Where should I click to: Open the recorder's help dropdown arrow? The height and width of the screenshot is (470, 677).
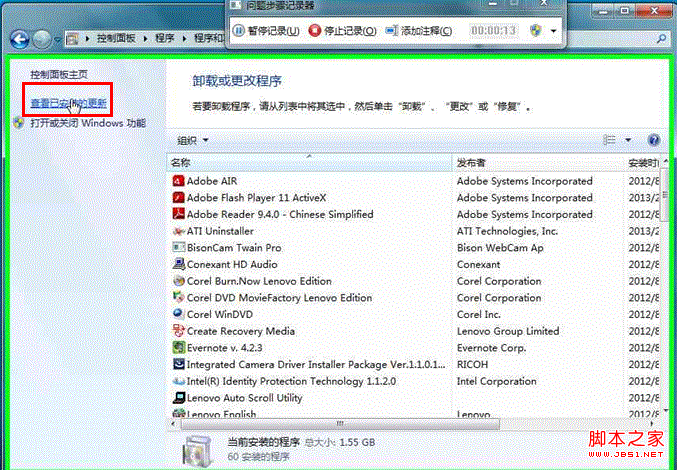pos(553,31)
